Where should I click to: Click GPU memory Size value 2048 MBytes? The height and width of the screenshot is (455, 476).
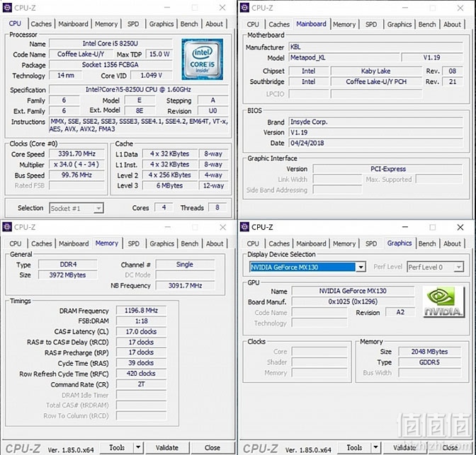pyautogui.click(x=429, y=352)
